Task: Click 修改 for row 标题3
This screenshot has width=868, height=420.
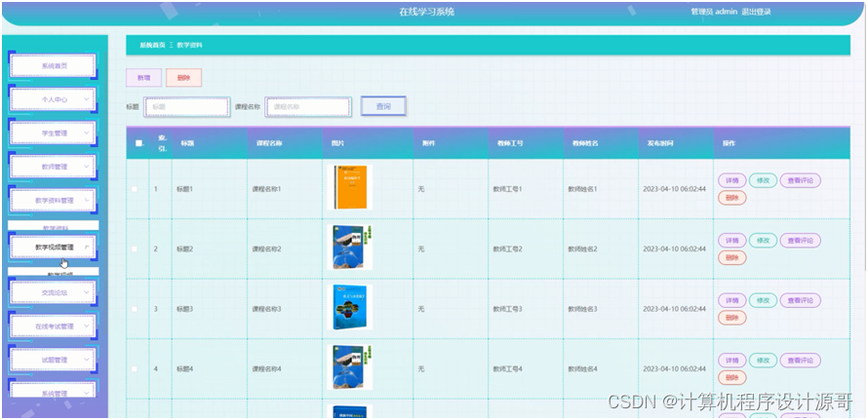Action: [763, 300]
